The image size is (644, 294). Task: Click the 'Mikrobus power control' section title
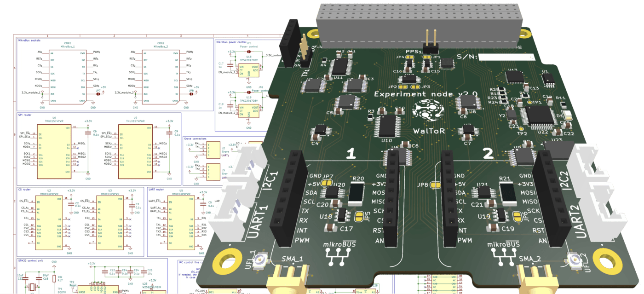[232, 41]
